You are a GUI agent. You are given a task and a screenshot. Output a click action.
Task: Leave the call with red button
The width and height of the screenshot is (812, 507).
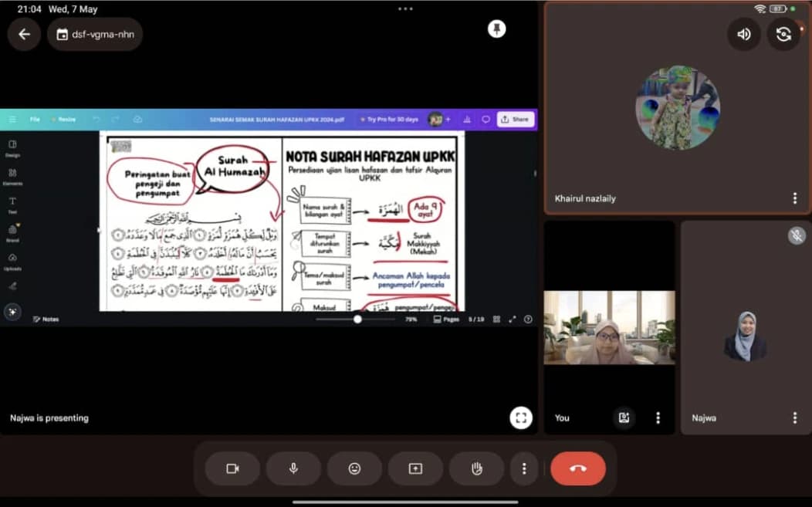click(x=578, y=468)
